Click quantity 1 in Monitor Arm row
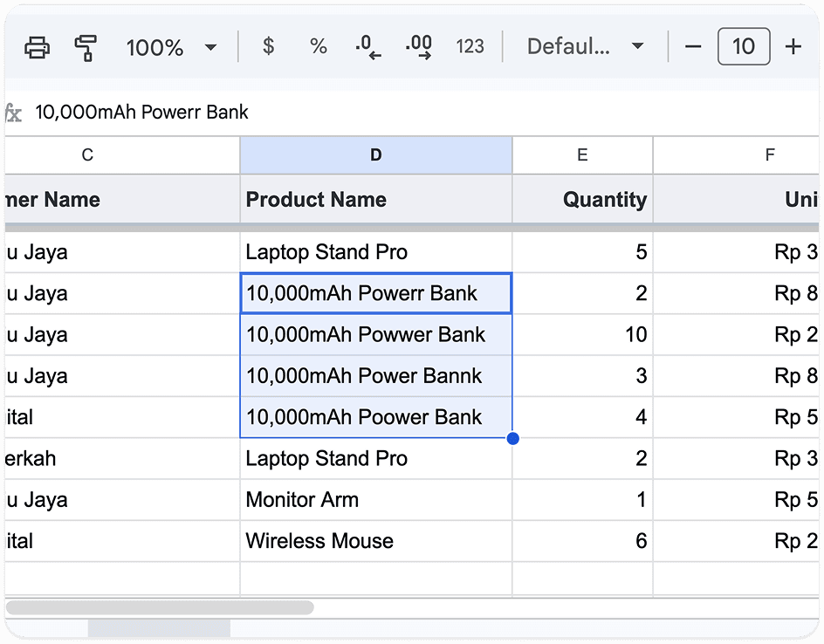Viewport: 824px width, 644px height. [x=582, y=499]
